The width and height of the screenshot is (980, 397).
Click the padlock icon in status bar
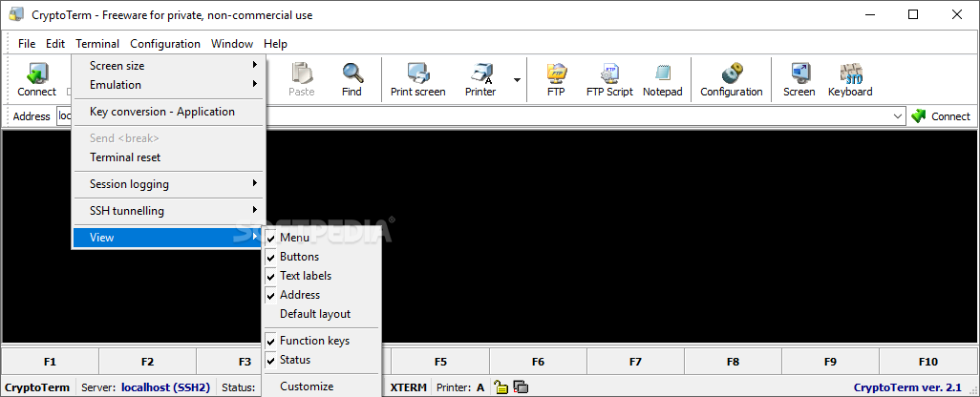pyautogui.click(x=501, y=387)
